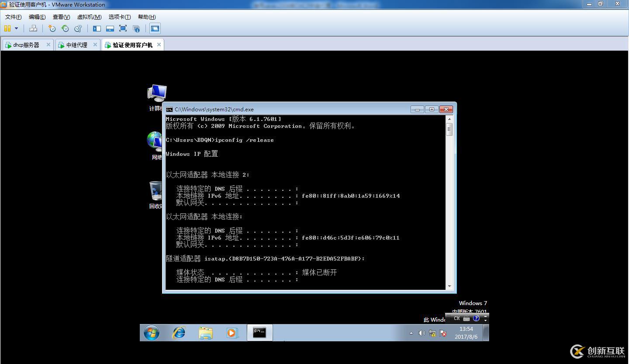Click the IPv6 address ending 79c0%11

[x=351, y=238]
